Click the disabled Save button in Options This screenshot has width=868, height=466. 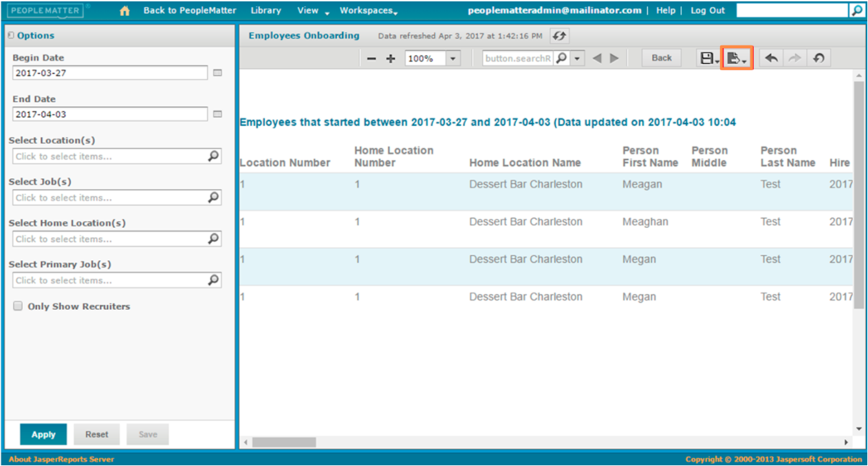tap(148, 434)
